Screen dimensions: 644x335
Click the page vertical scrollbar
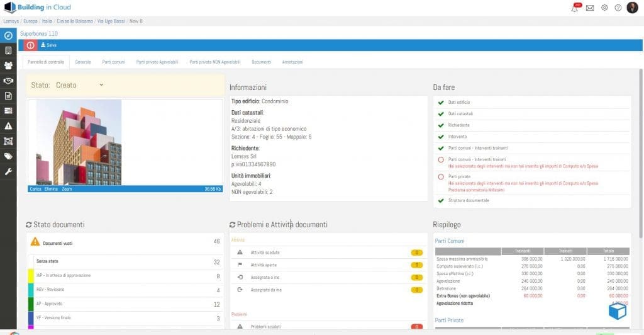point(641,153)
